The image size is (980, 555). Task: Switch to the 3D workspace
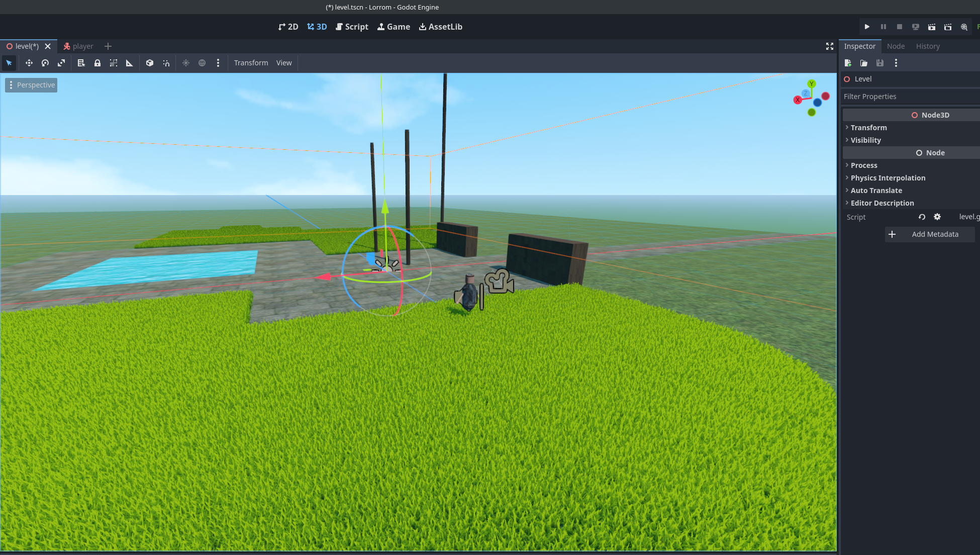[x=317, y=27]
